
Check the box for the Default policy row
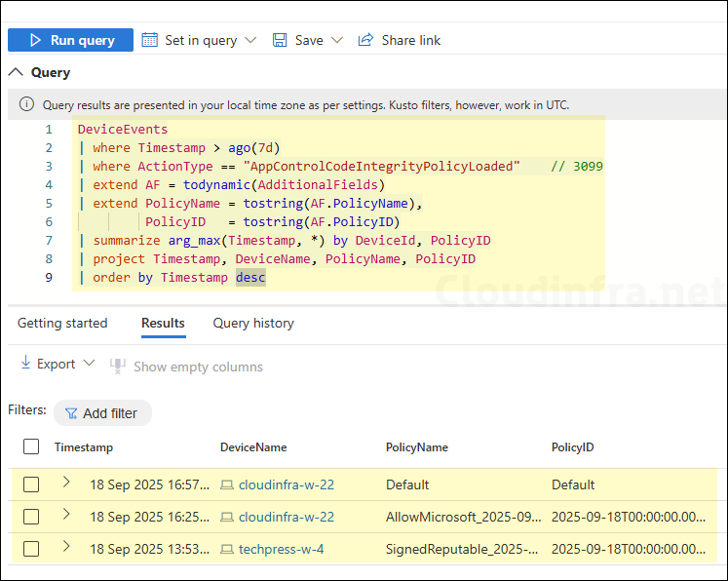tap(31, 484)
